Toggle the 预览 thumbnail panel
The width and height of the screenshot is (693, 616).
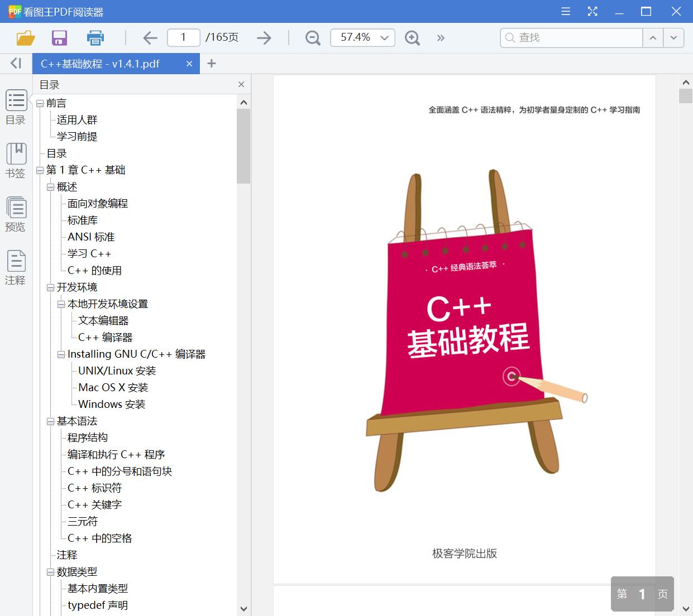16,214
